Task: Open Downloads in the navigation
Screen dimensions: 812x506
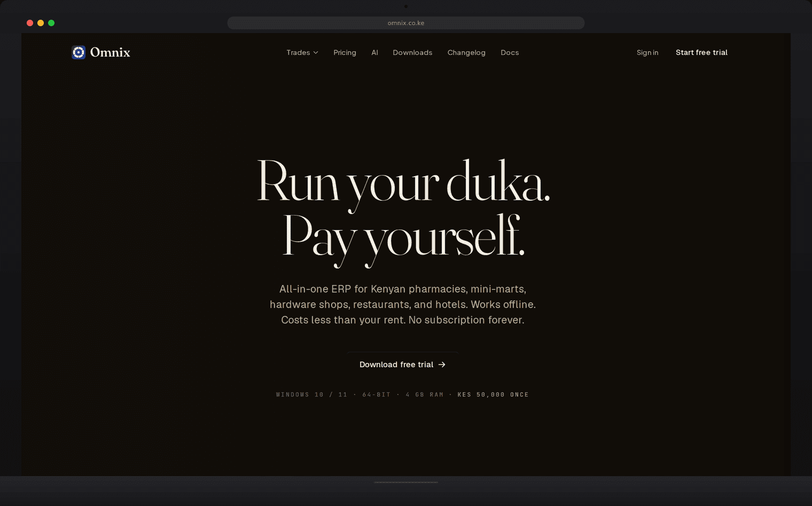Action: 412,52
